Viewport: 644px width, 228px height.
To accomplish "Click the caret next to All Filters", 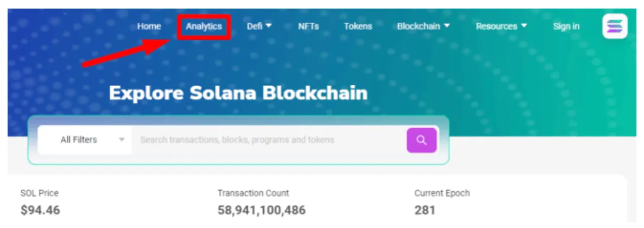I will pyautogui.click(x=121, y=140).
